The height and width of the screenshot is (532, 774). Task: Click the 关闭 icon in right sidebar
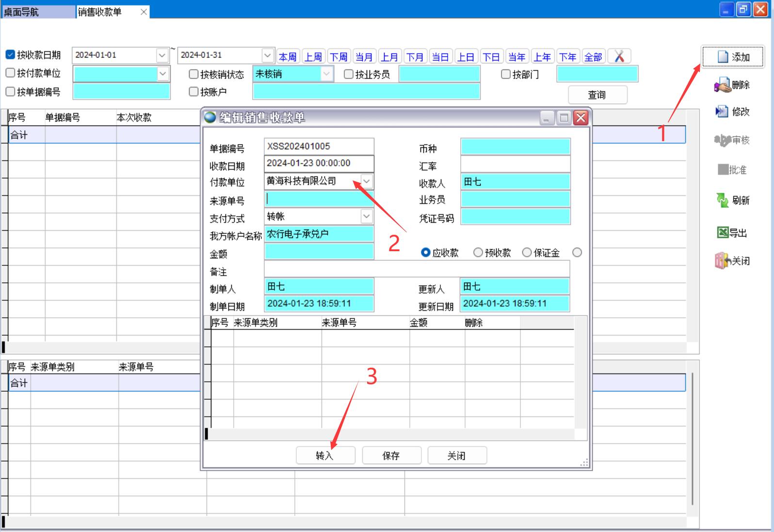tap(722, 261)
